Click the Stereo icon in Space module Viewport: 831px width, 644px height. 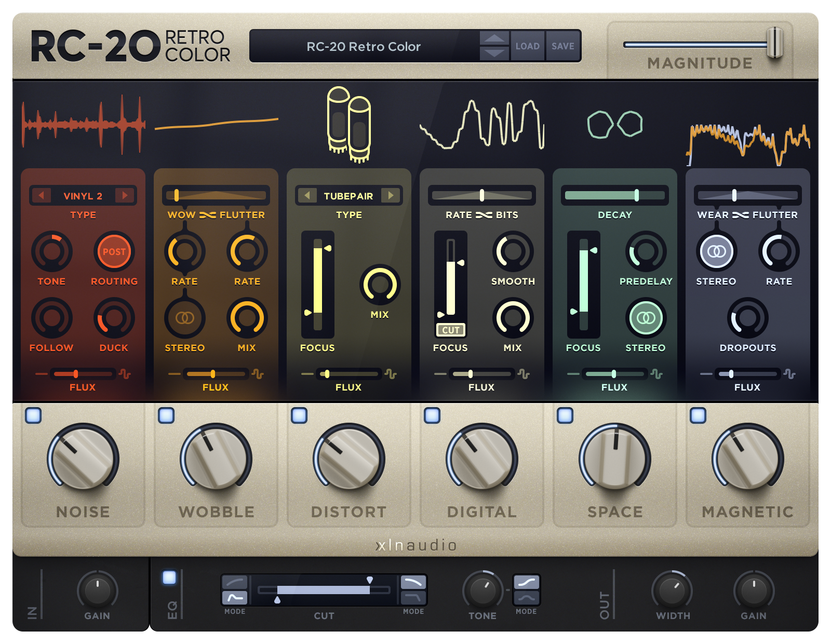point(646,317)
